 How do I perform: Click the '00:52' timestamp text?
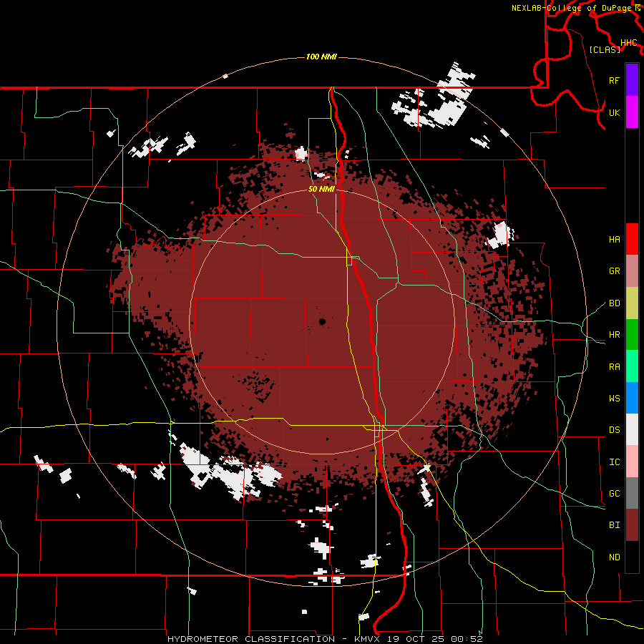tap(467, 639)
